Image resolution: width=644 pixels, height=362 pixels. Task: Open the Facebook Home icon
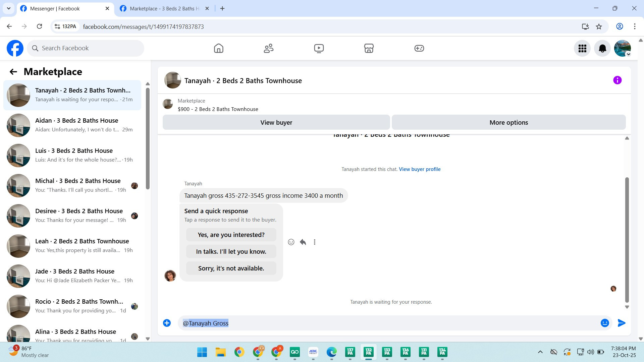(x=218, y=48)
